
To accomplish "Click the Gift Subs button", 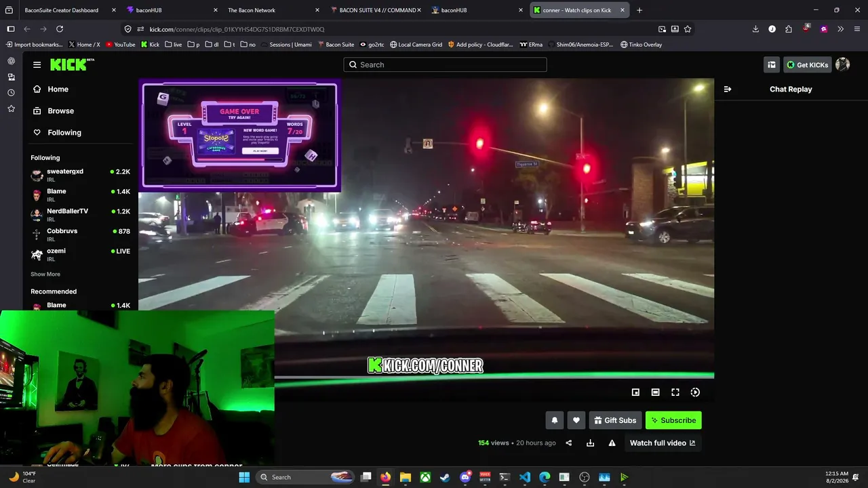I will (615, 420).
